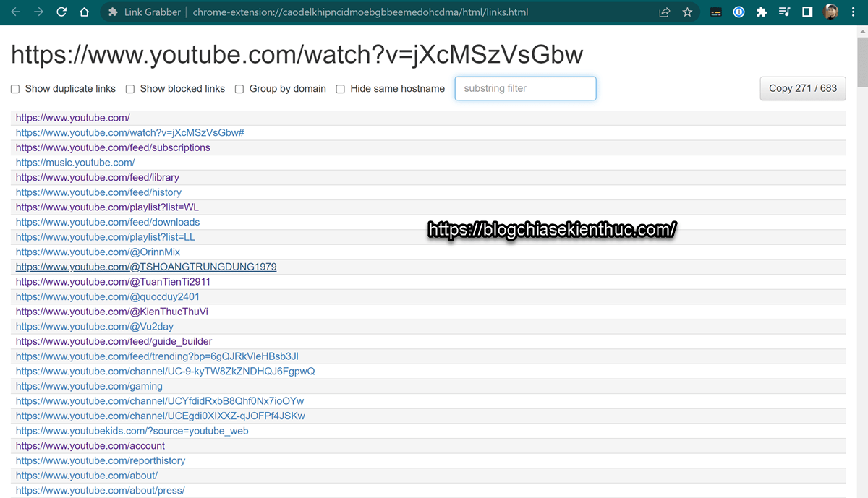Open the media controls icon
868x498 pixels.
click(x=784, y=12)
